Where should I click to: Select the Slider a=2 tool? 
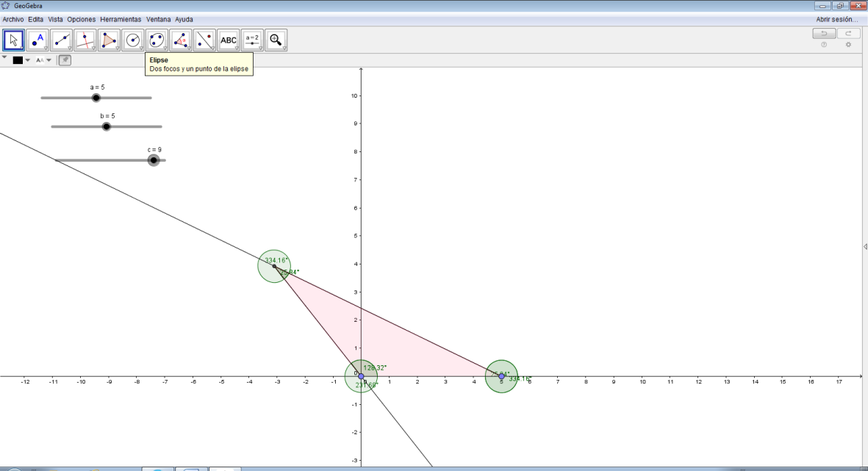tap(252, 40)
